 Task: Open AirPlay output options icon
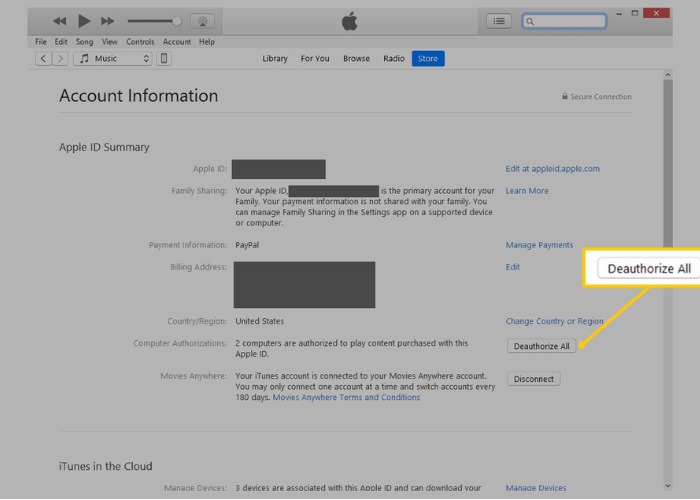pos(203,21)
